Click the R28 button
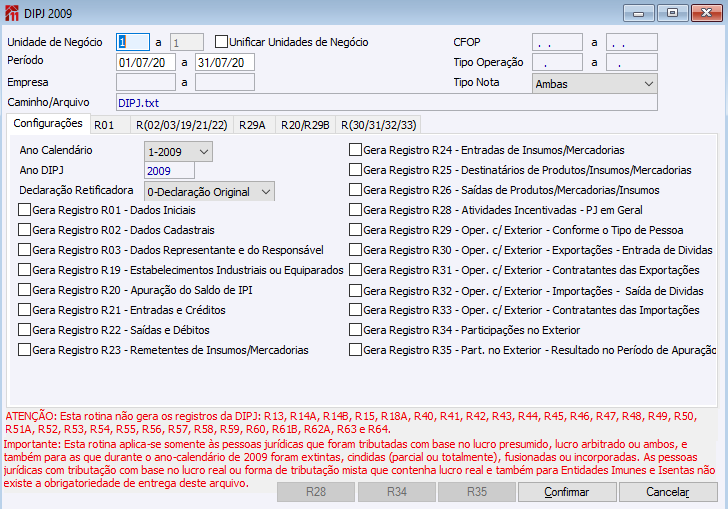The width and height of the screenshot is (728, 509). [316, 492]
